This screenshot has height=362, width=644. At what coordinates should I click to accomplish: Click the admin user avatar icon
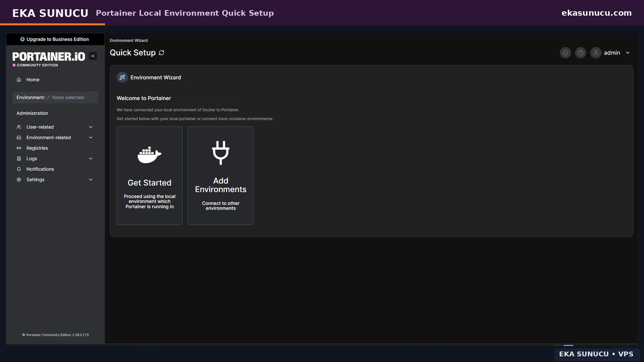[596, 53]
